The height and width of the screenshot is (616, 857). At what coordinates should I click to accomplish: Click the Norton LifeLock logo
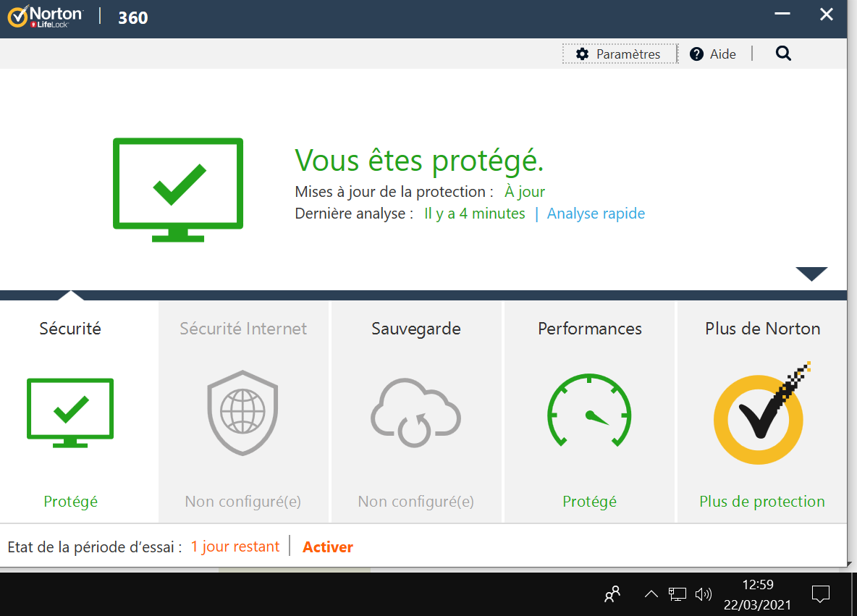coord(46,17)
